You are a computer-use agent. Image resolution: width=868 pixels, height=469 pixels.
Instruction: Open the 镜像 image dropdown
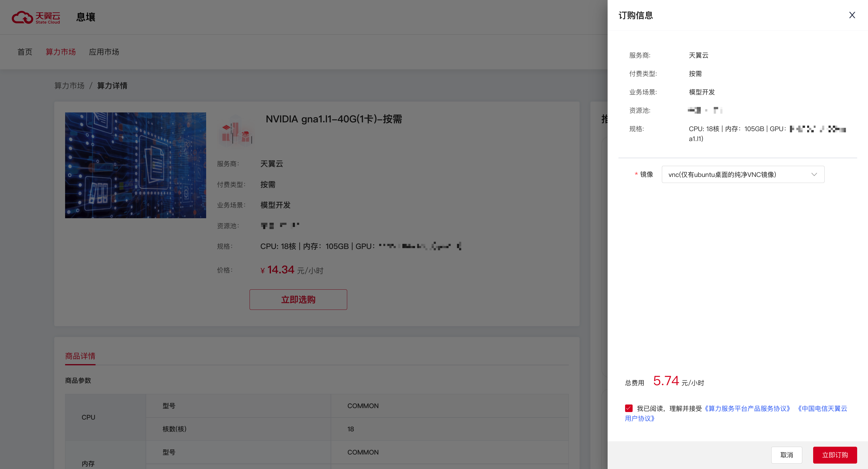[x=743, y=174]
